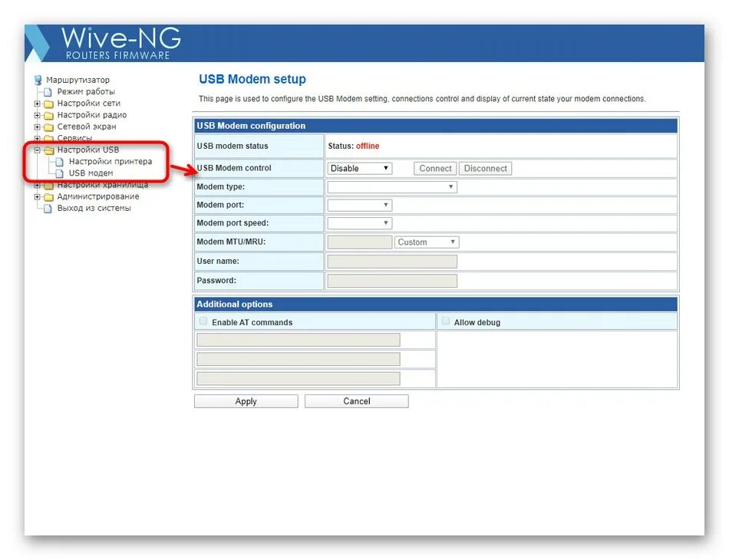
Task: Open the MTU/MRU Custom dropdown
Action: point(427,242)
